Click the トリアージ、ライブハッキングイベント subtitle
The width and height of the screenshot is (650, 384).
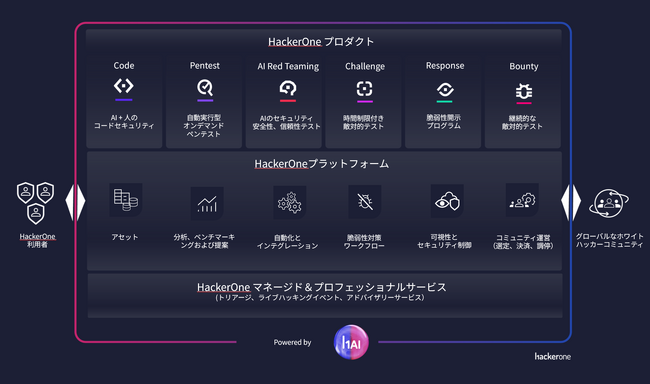[320, 298]
